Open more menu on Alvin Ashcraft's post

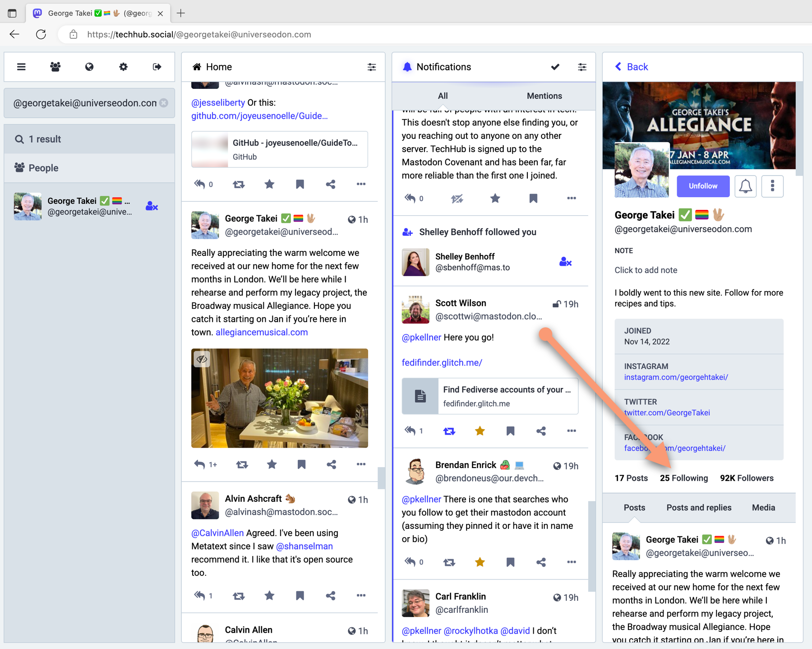[x=361, y=596]
